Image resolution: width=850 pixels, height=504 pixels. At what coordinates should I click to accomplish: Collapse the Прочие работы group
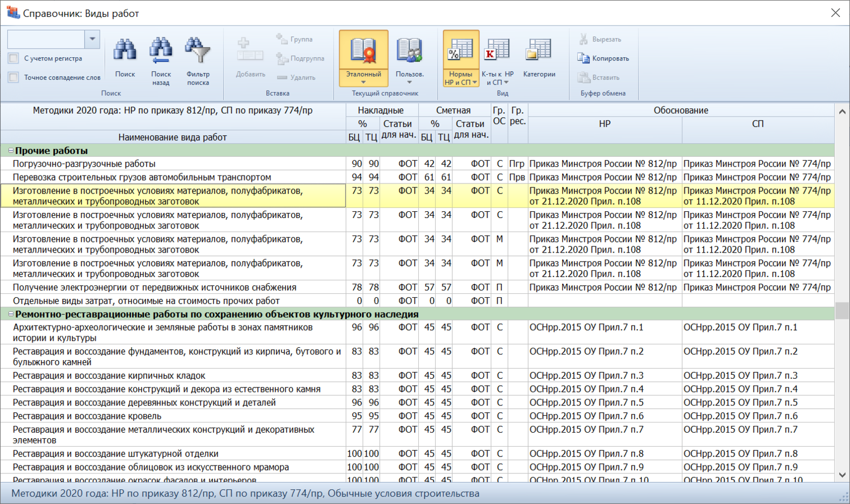pyautogui.click(x=11, y=151)
